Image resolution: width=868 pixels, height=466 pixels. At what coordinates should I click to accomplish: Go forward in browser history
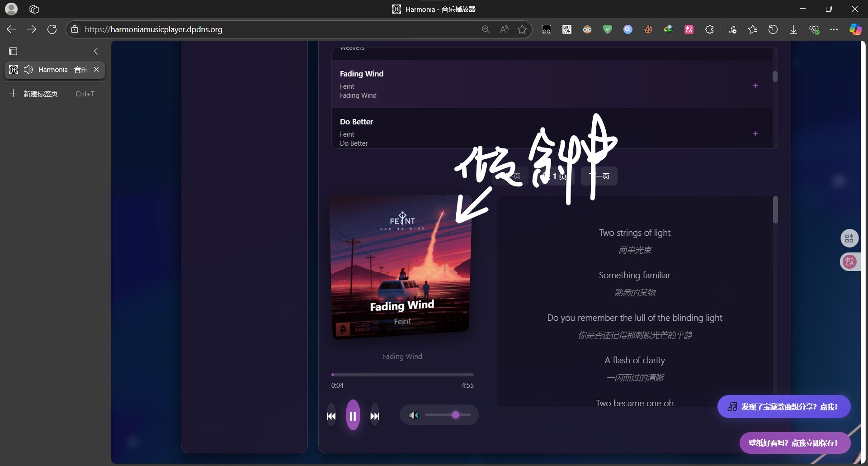point(32,29)
